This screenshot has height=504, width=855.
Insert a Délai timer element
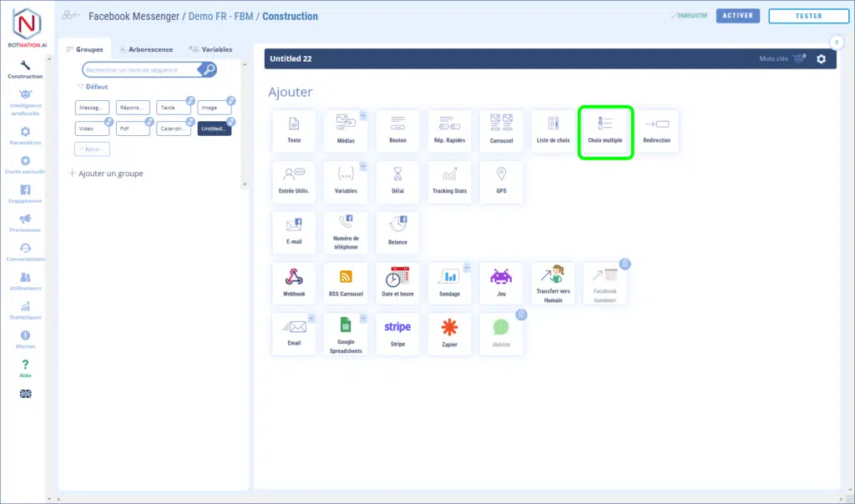coord(397,182)
